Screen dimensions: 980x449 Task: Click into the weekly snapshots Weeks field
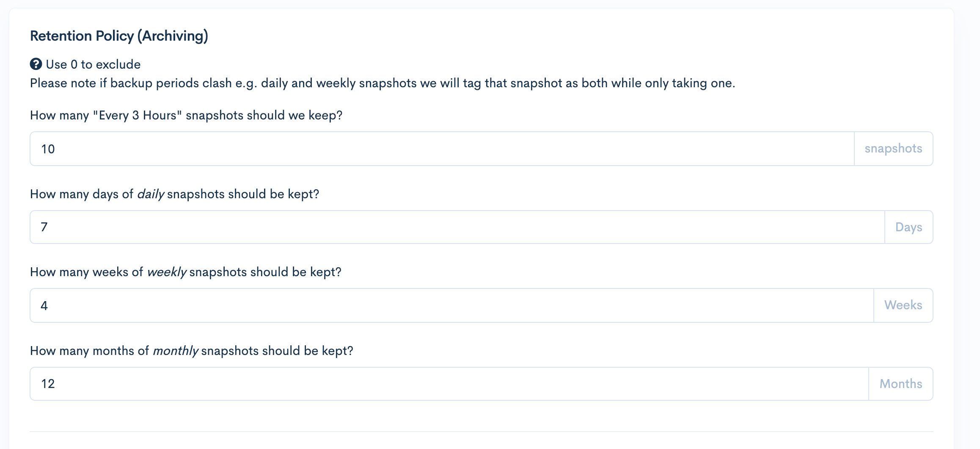click(x=452, y=305)
